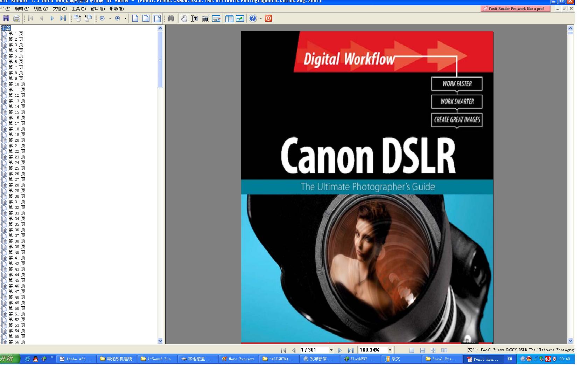Open i-Sound Pro taskbar item
The height and width of the screenshot is (368, 588).
[x=157, y=359]
